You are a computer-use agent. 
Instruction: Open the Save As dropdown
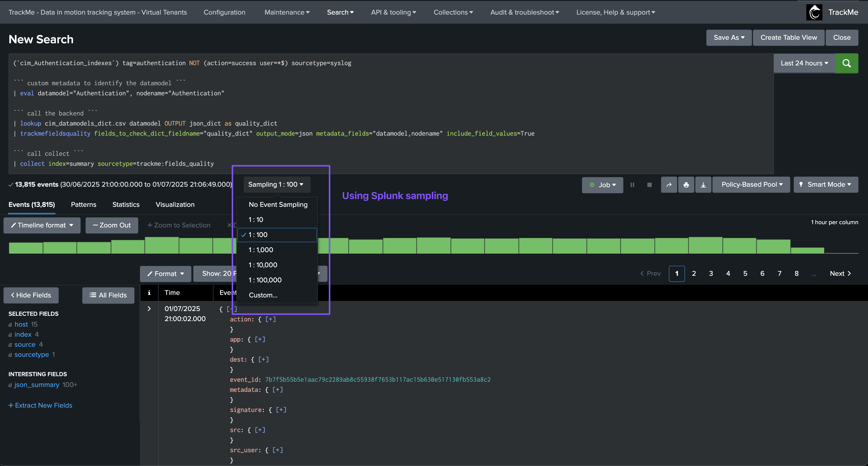729,38
